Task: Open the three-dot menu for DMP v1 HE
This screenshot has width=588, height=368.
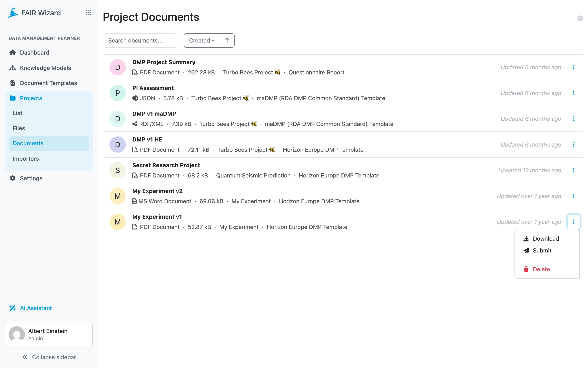Action: (x=574, y=145)
